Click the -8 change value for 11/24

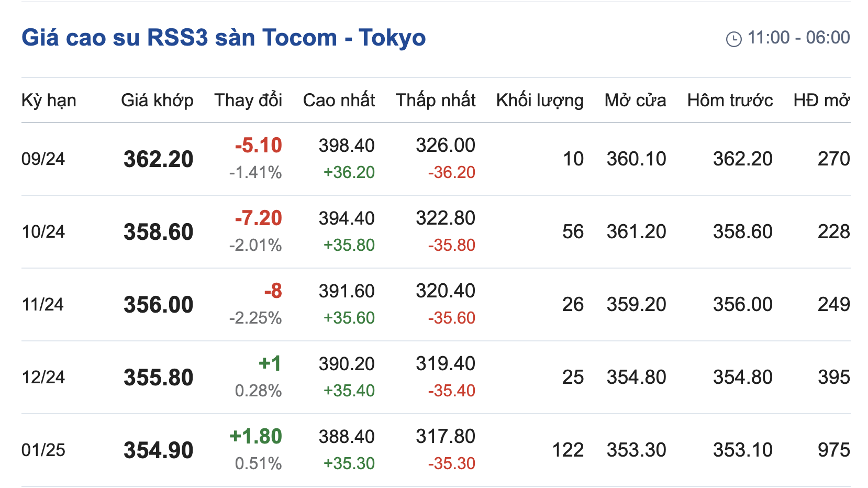273,291
